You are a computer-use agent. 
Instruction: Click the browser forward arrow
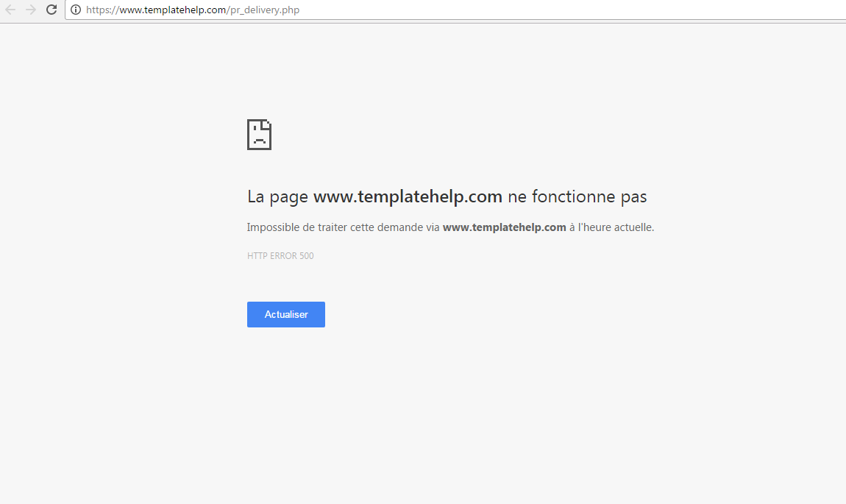click(31, 10)
